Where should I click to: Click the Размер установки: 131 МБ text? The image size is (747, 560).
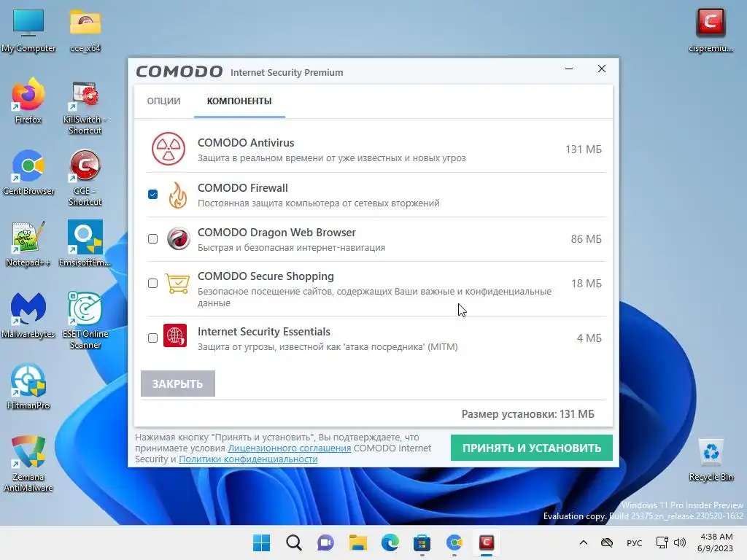click(528, 414)
